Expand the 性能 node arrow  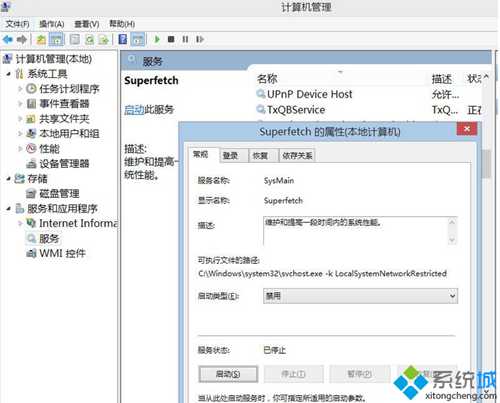[x=20, y=149]
